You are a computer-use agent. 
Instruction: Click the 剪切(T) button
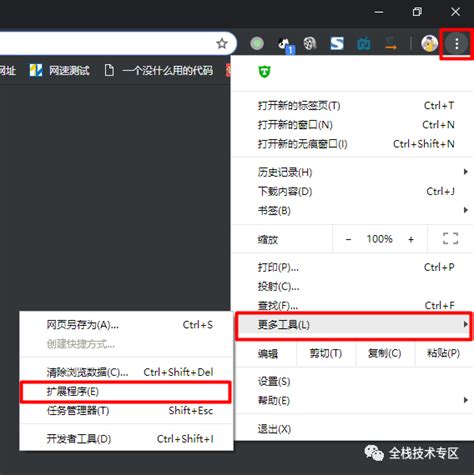326,353
